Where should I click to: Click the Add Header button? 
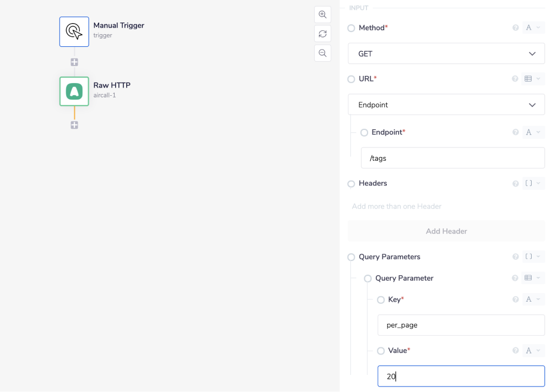coord(446,231)
